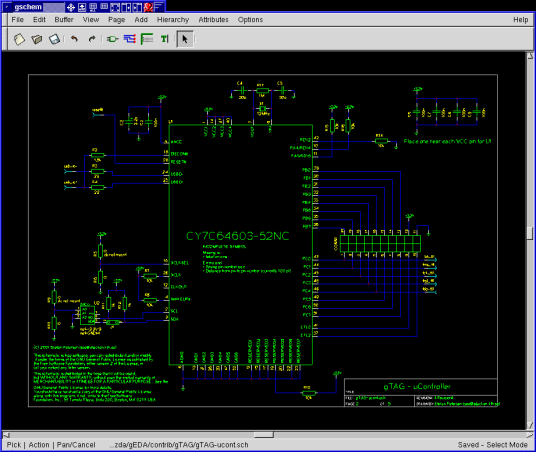Viewport: 536px width, 452px height.
Task: Expand the Options menu
Action: click(x=250, y=19)
